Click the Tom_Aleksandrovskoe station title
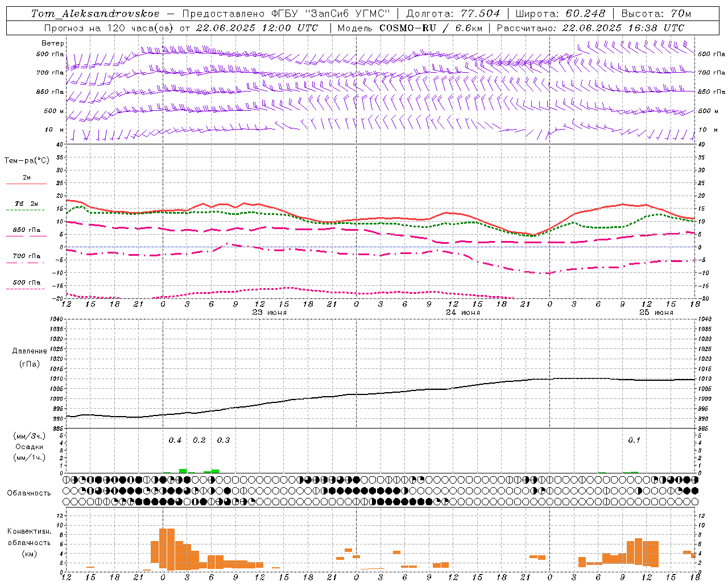The image size is (728, 582). (95, 14)
